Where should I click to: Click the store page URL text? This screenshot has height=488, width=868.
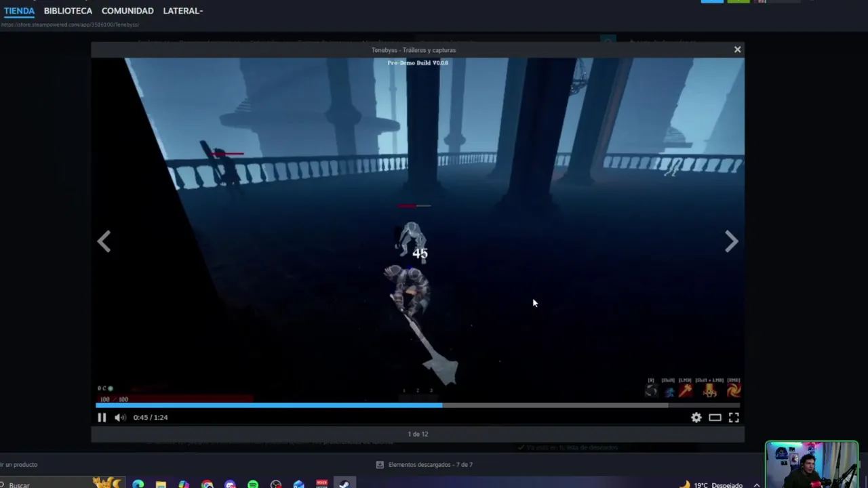tap(70, 24)
